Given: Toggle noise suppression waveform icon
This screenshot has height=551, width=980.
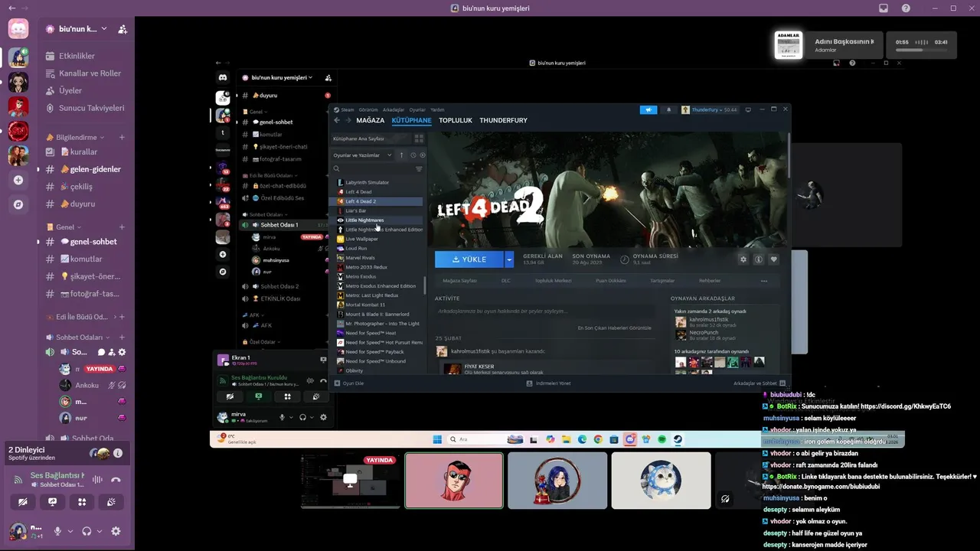Looking at the screenshot, I should tap(97, 480).
